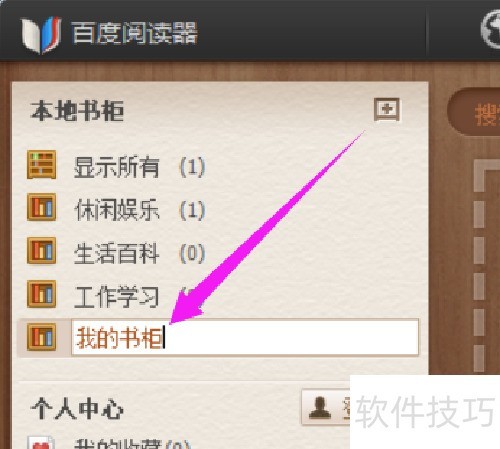Viewport: 500px width, 449px height.
Task: Click the 生活百科 shelf icon
Action: click(41, 250)
